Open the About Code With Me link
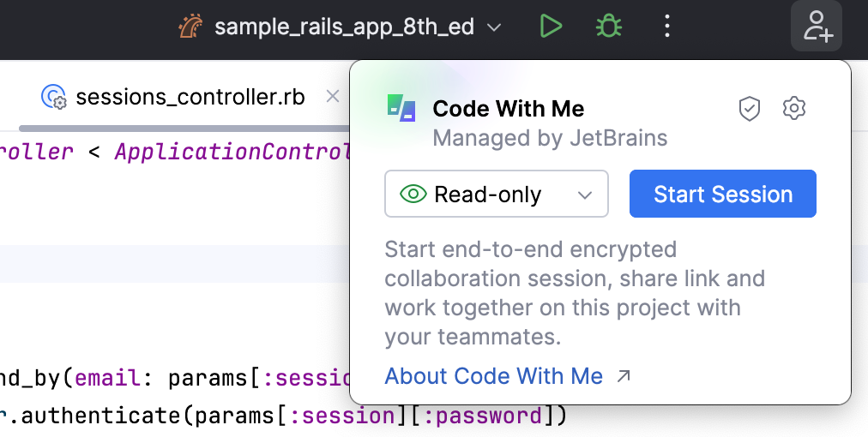868x437 pixels. [493, 376]
